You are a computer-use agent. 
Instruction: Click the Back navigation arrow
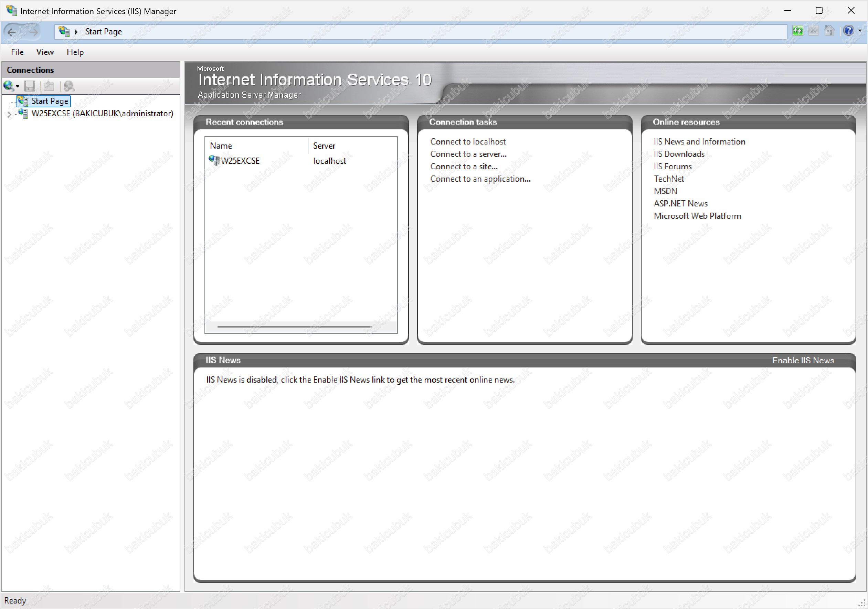click(x=12, y=32)
